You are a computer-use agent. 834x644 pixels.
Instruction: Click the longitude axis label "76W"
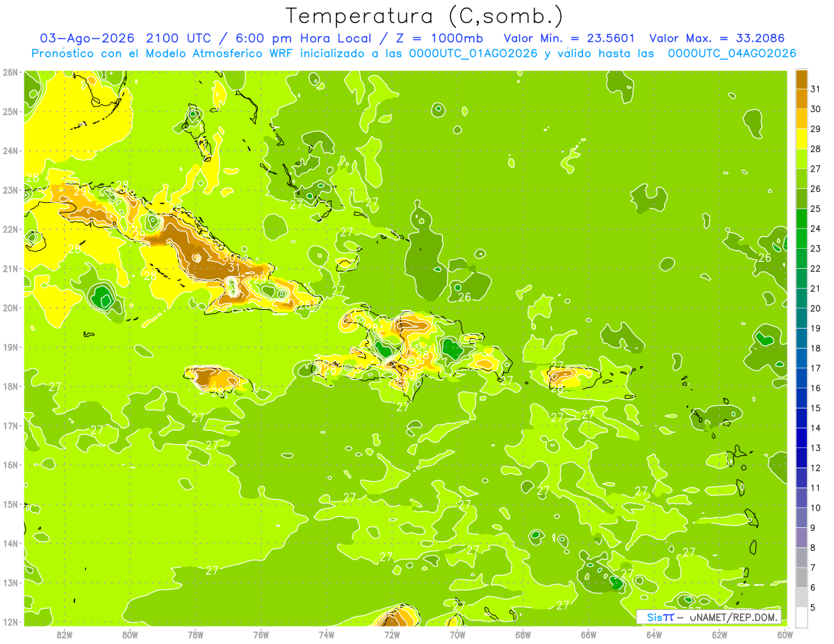(x=261, y=635)
